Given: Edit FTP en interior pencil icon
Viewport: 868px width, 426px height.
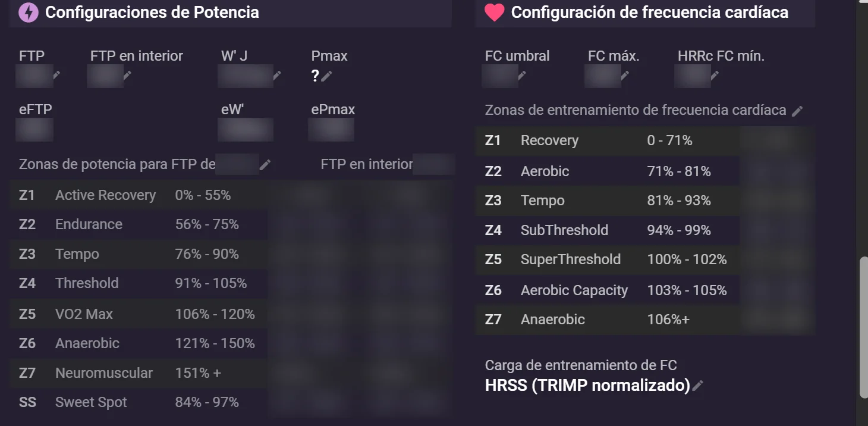Looking at the screenshot, I should 127,75.
